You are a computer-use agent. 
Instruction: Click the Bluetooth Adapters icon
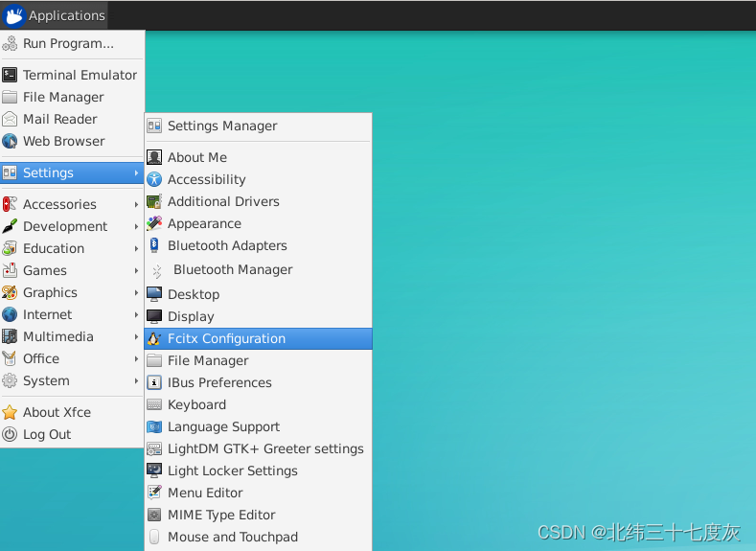(x=154, y=245)
